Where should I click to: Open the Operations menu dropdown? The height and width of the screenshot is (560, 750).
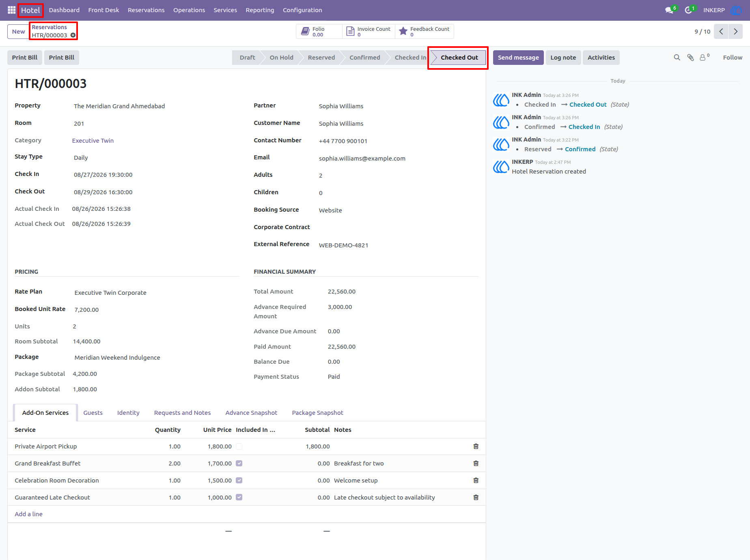click(189, 10)
